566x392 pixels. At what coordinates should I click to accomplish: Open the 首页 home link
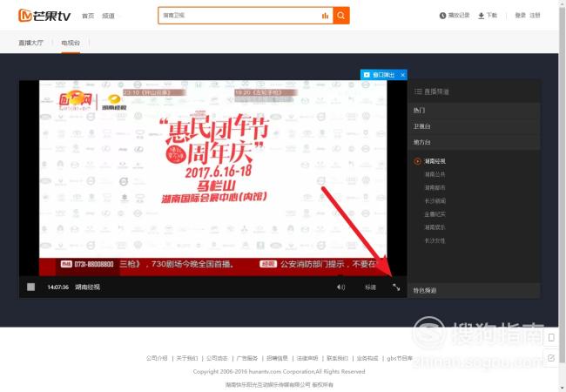(88, 16)
